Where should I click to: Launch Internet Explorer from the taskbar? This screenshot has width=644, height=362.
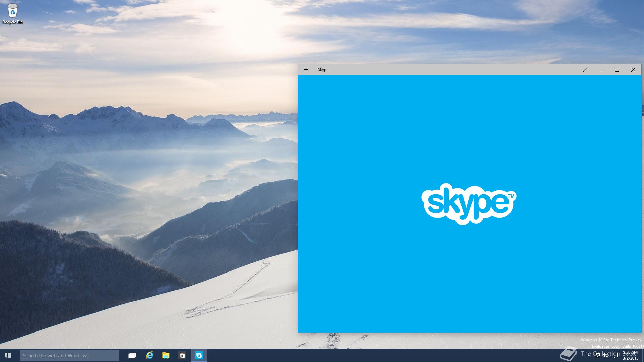[149, 355]
